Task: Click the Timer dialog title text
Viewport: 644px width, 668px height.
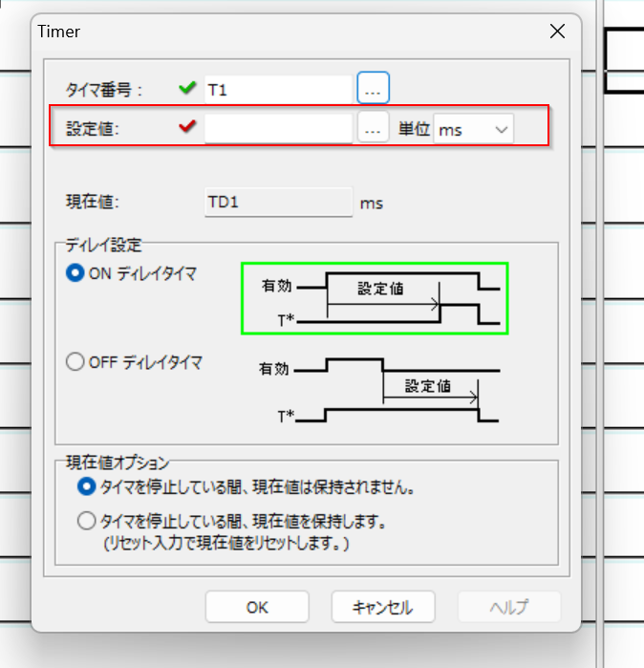Action: tap(59, 32)
